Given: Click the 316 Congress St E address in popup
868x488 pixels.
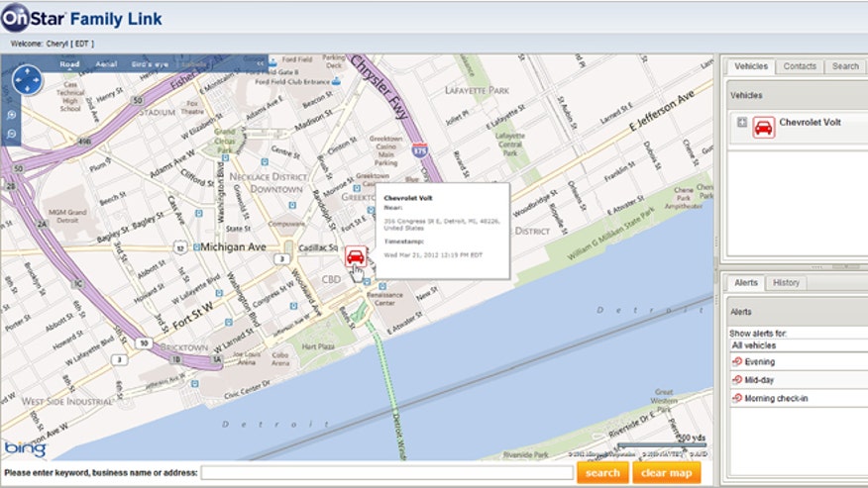Looking at the screenshot, I should click(442, 224).
